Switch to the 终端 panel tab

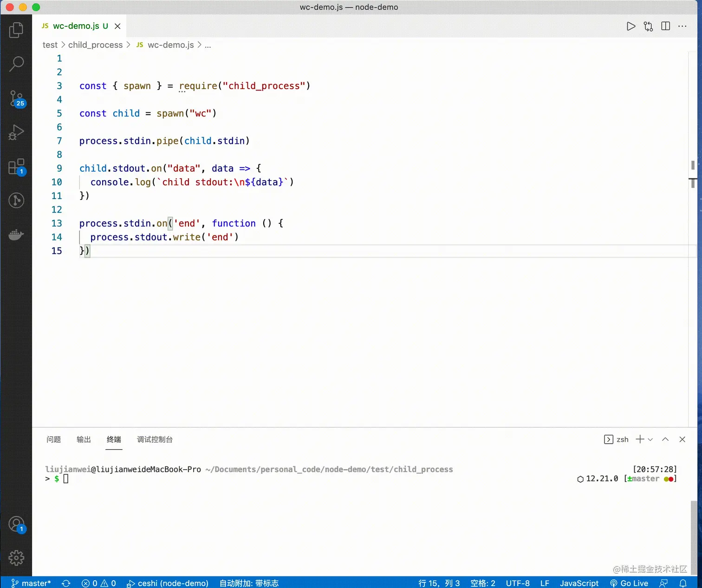click(x=114, y=439)
